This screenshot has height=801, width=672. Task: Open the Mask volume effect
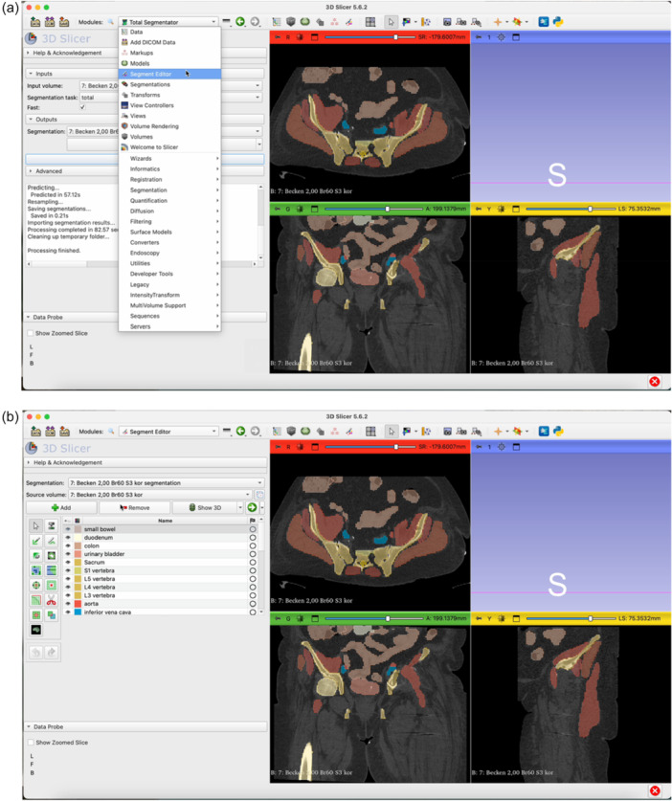tap(35, 630)
